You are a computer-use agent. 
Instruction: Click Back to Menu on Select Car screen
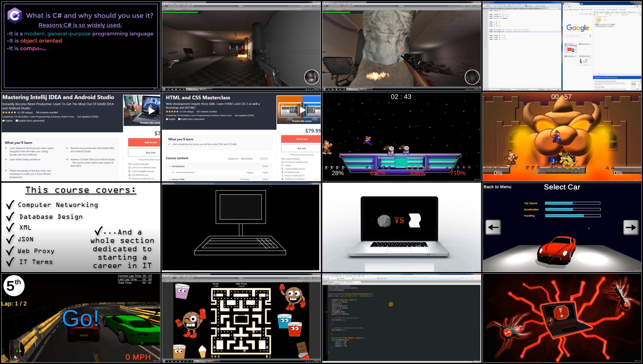coord(497,187)
